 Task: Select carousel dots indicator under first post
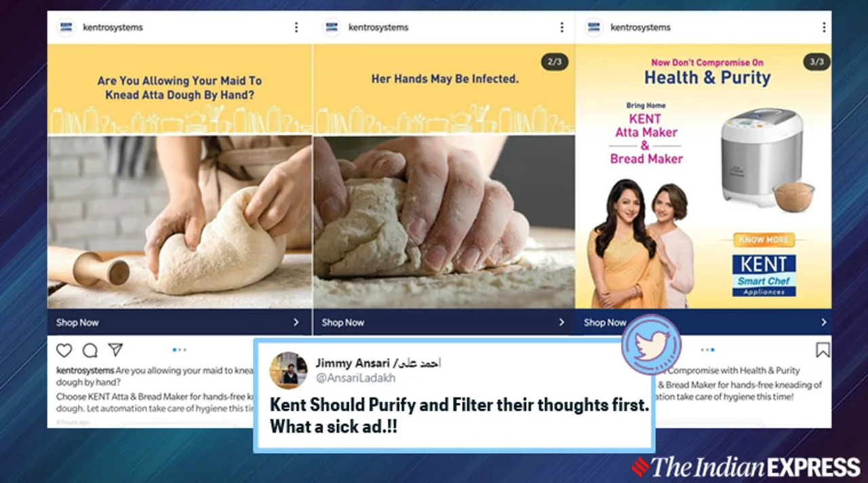point(179,350)
